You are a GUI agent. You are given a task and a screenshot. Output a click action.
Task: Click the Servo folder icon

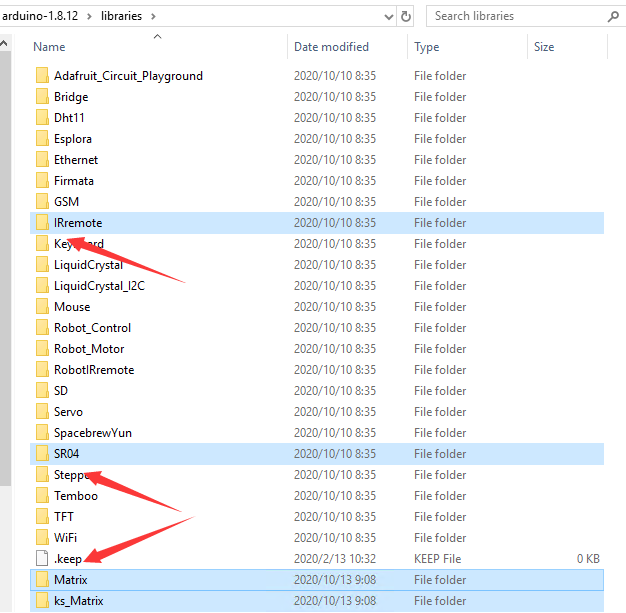42,411
